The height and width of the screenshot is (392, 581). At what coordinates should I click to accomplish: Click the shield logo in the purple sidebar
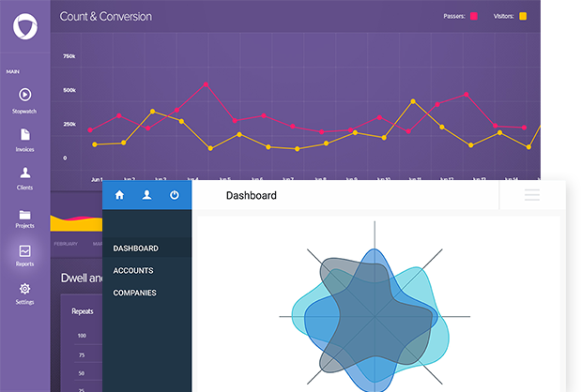click(25, 26)
